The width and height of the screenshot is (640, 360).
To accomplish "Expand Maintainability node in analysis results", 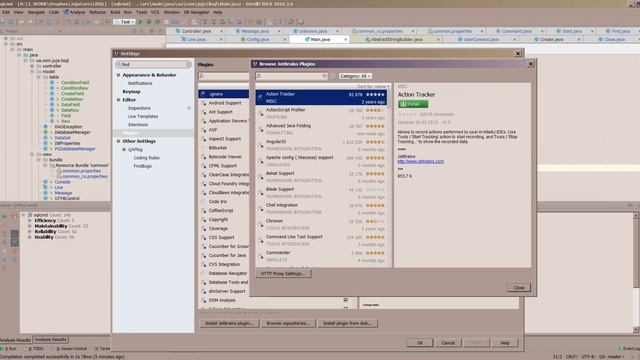I will click(x=29, y=226).
